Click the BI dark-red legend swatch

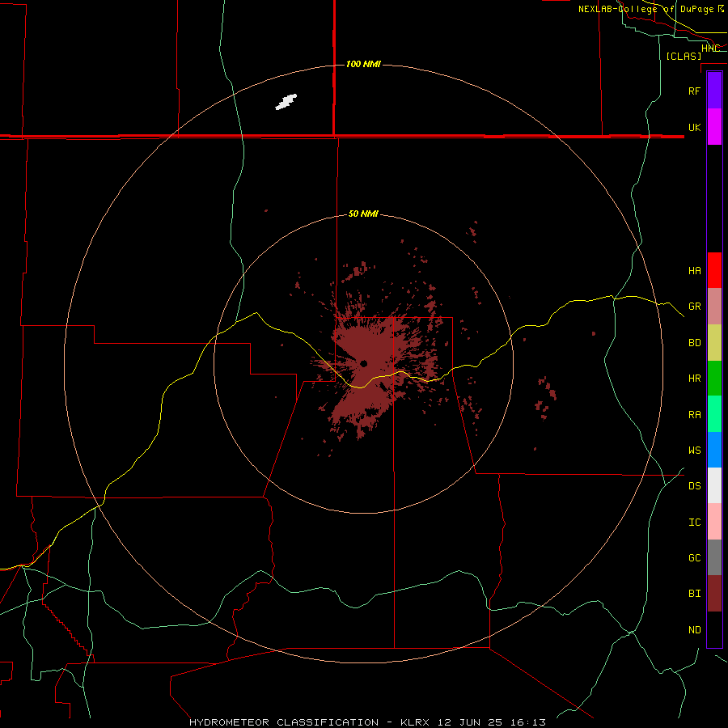click(714, 594)
